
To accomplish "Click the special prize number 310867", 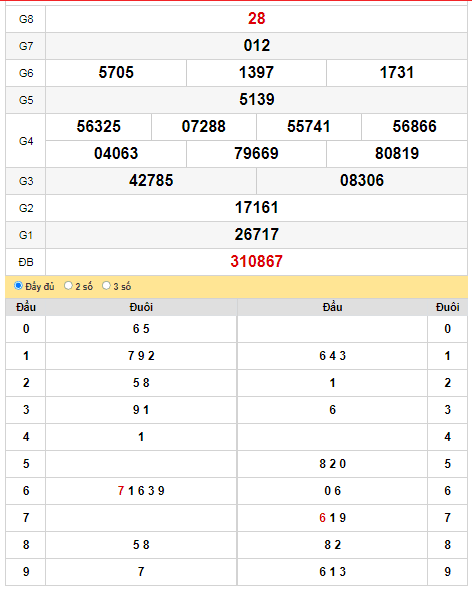I will pos(256,261).
